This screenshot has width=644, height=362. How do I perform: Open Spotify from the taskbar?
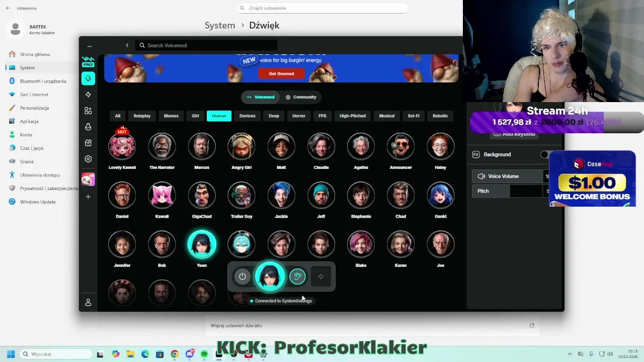point(204,354)
